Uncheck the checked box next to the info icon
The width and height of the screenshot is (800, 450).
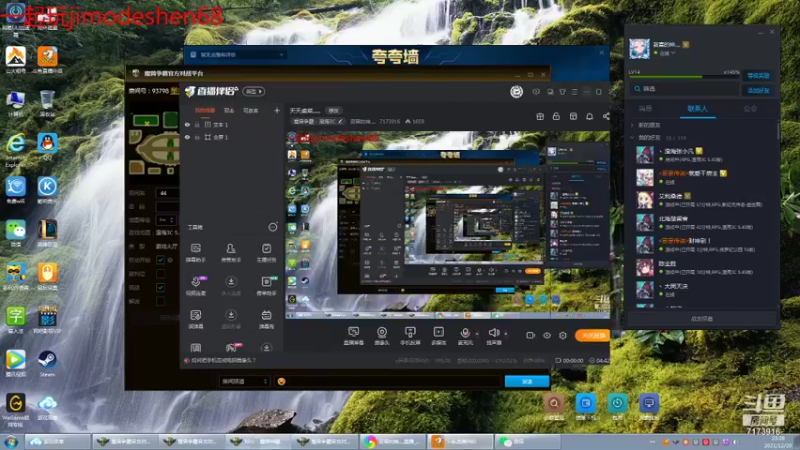pos(160,260)
